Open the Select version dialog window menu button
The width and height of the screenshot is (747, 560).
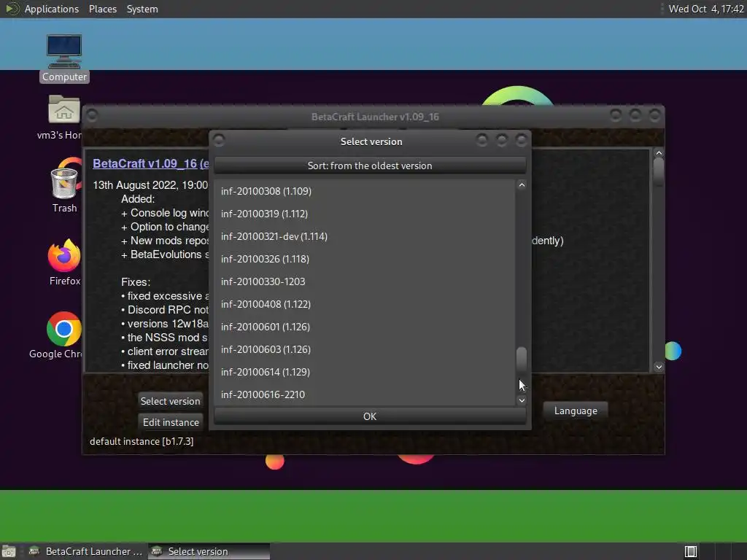(219, 141)
